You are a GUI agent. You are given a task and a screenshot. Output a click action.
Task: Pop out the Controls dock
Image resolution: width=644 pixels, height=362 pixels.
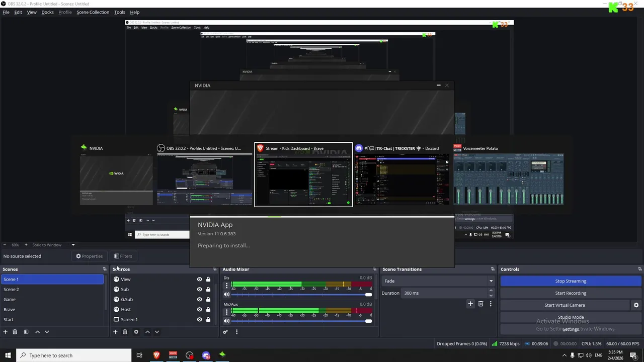pyautogui.click(x=639, y=269)
